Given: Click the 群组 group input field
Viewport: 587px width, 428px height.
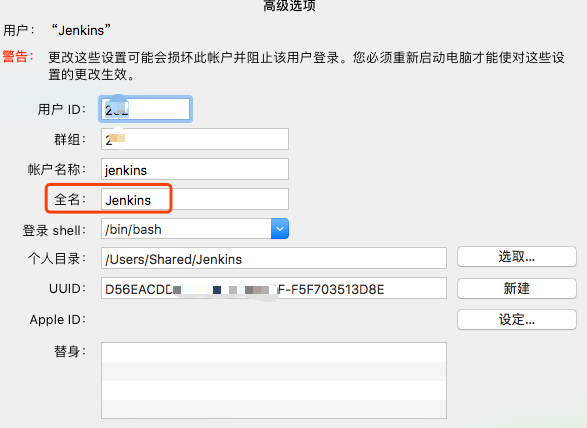Looking at the screenshot, I should [x=195, y=139].
